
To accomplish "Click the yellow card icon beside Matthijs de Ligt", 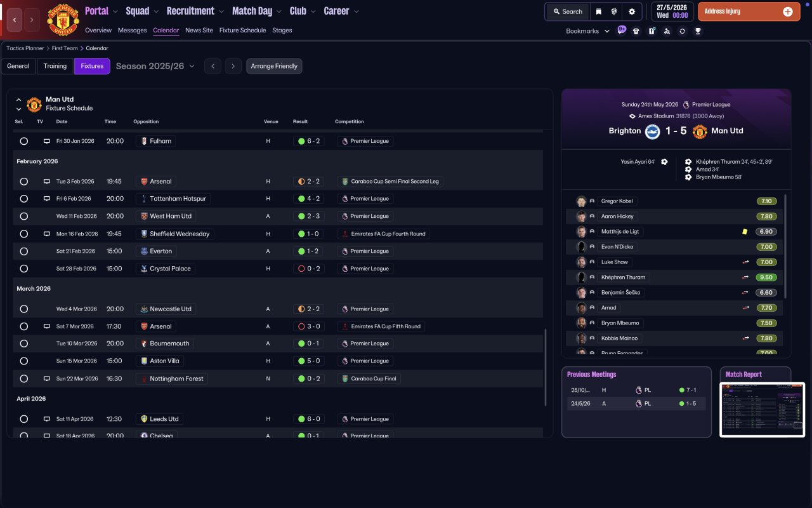I will (x=745, y=232).
